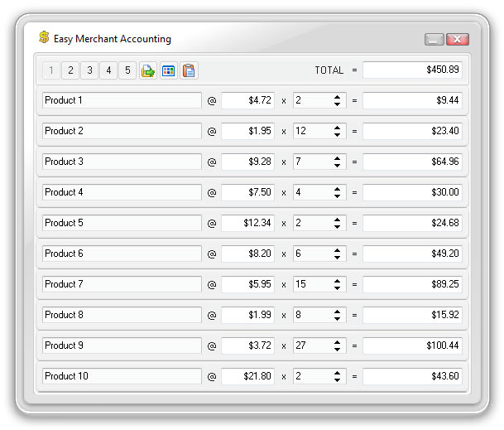
Task: Select the Product 5 price field $12.34
Action: [x=247, y=223]
